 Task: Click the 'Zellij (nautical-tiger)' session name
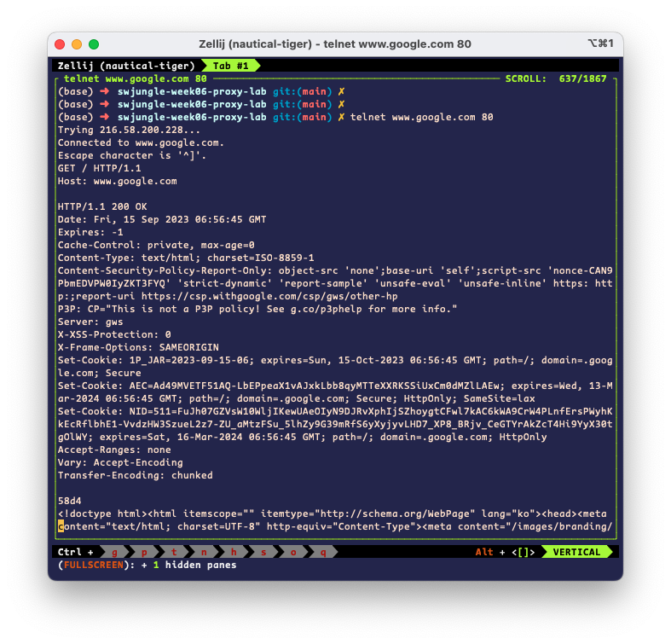[126, 66]
